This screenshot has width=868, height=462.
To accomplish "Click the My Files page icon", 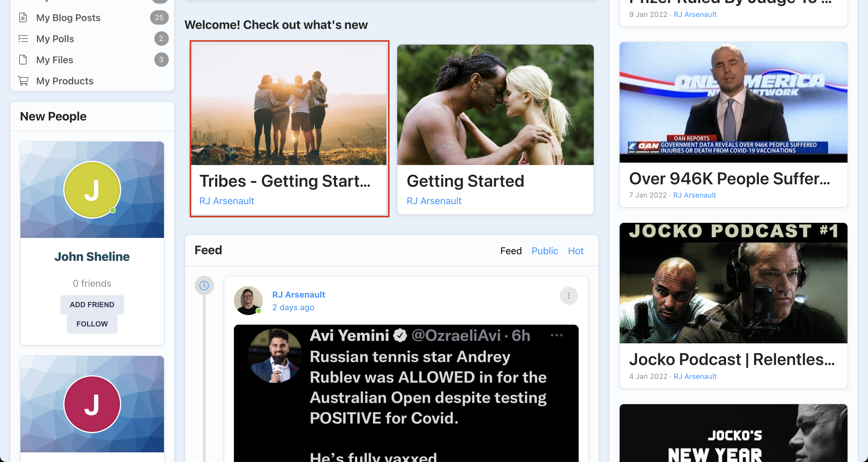I will pyautogui.click(x=23, y=60).
